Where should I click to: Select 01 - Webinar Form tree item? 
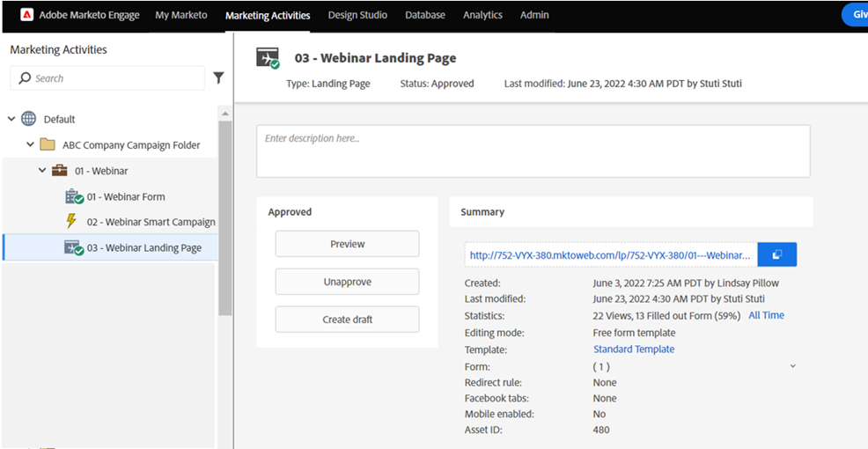click(126, 196)
